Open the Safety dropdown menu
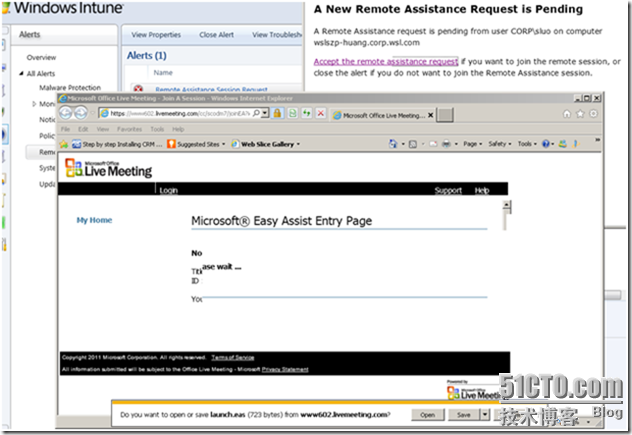The image size is (632, 435). coord(500,144)
